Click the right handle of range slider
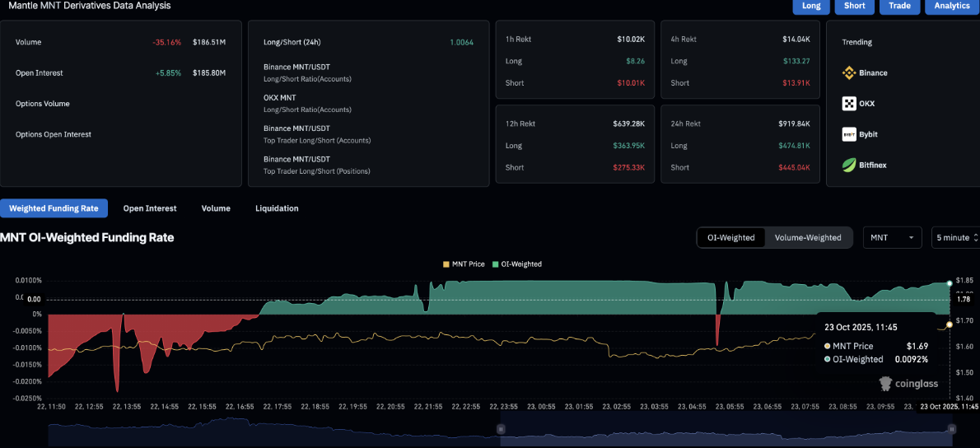The image size is (980, 448). point(952,429)
